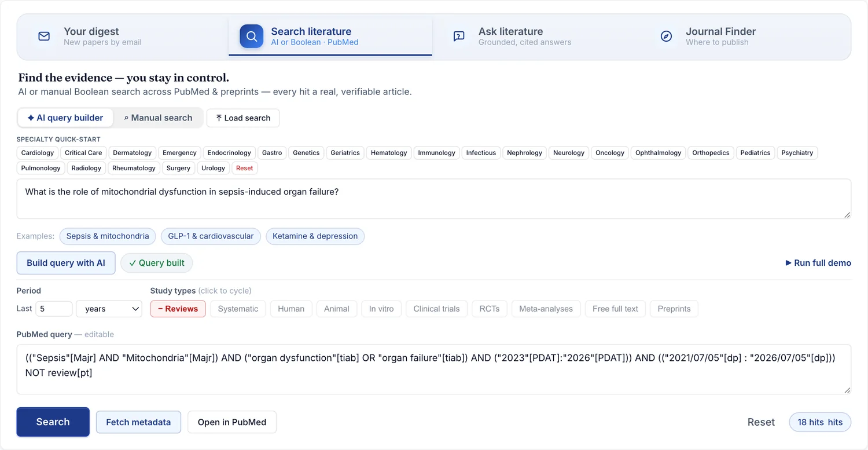Image resolution: width=868 pixels, height=450 pixels.
Task: Click the red Reset specialty chip
Action: [245, 168]
